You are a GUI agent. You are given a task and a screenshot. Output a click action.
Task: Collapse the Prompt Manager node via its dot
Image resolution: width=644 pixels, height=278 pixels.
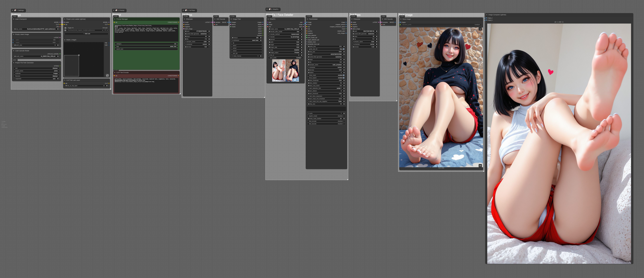pos(115,19)
